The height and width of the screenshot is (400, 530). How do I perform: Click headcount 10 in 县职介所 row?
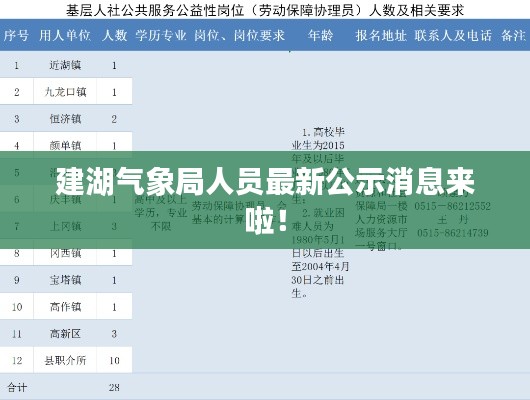point(114,360)
